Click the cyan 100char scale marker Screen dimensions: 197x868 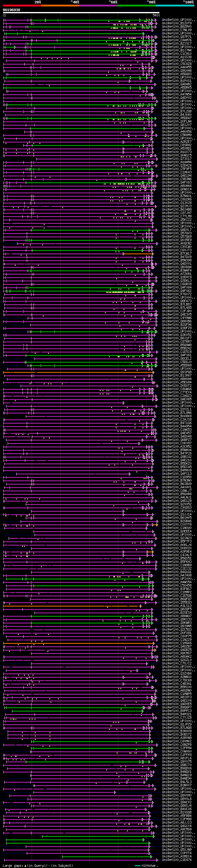click(138, 866)
